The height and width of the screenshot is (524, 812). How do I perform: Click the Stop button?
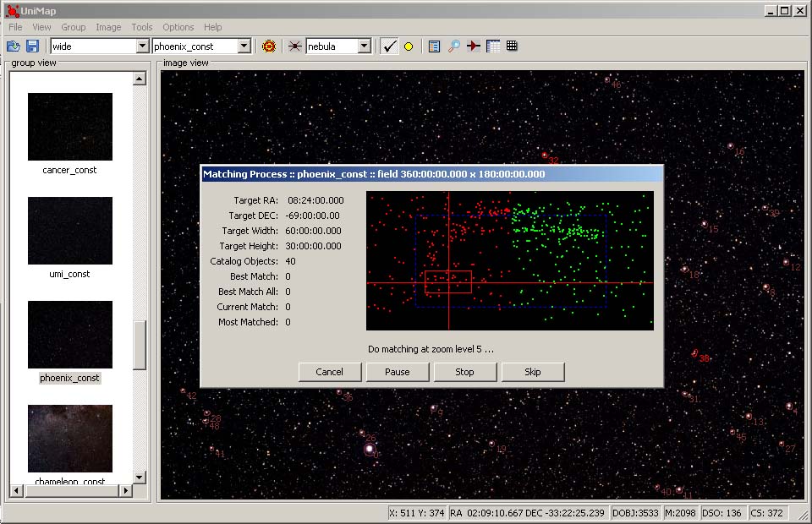pos(464,372)
